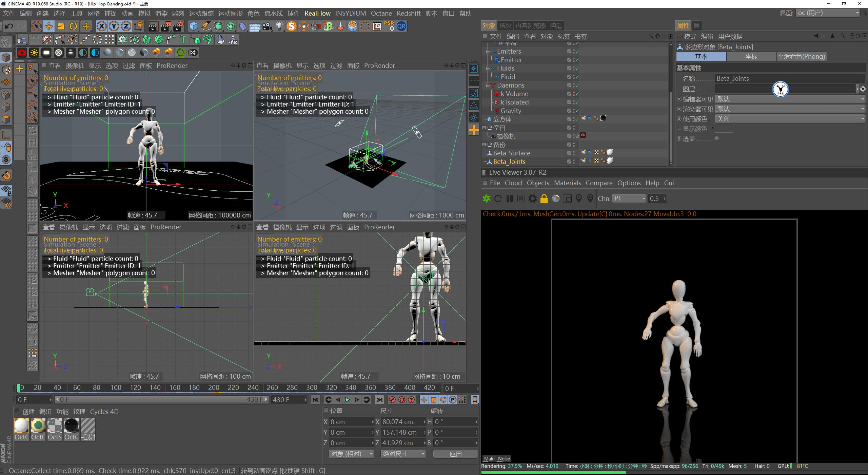Click the Render to Picture Viewer icon

tap(166, 26)
